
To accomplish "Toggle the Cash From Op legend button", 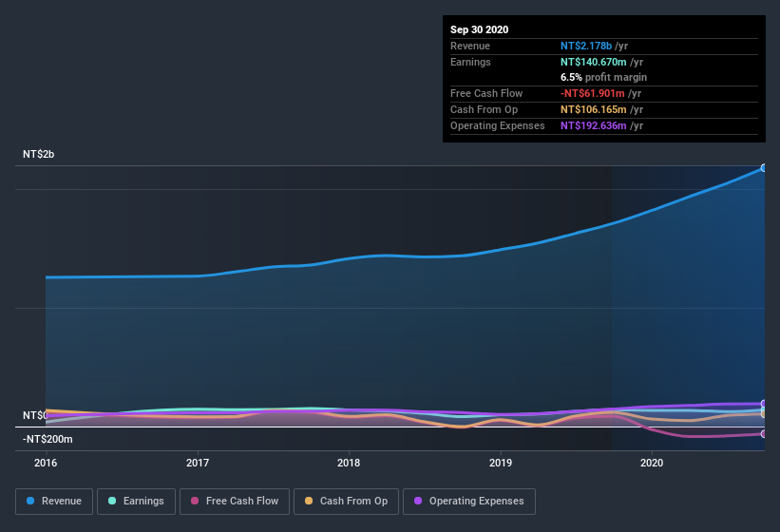I will pyautogui.click(x=346, y=502).
